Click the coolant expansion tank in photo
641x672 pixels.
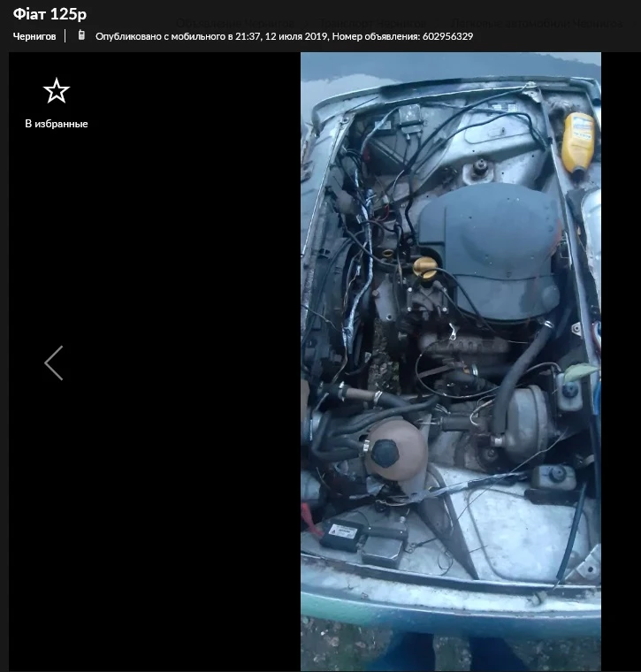point(395,450)
